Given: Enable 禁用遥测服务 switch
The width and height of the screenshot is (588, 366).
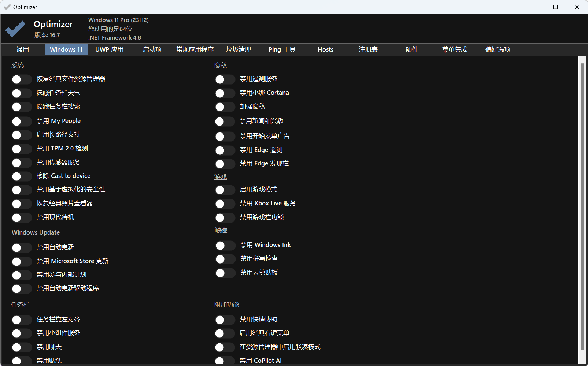Looking at the screenshot, I should pos(225,79).
